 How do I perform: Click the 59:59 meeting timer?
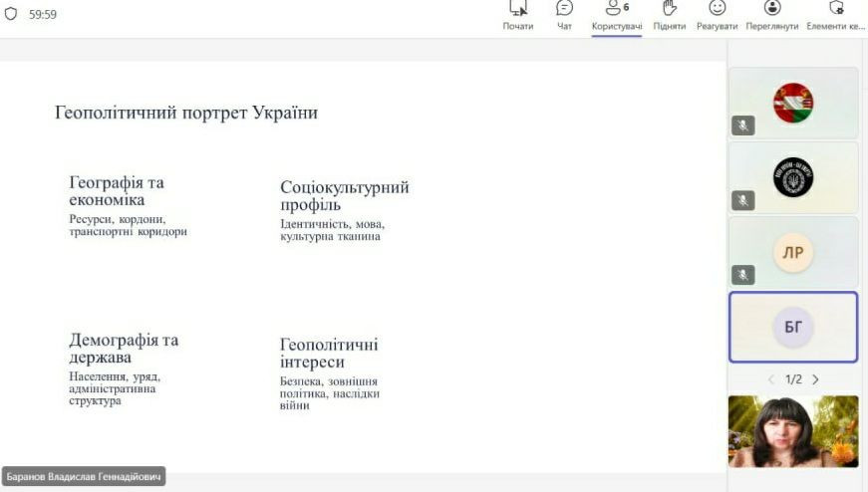click(43, 14)
